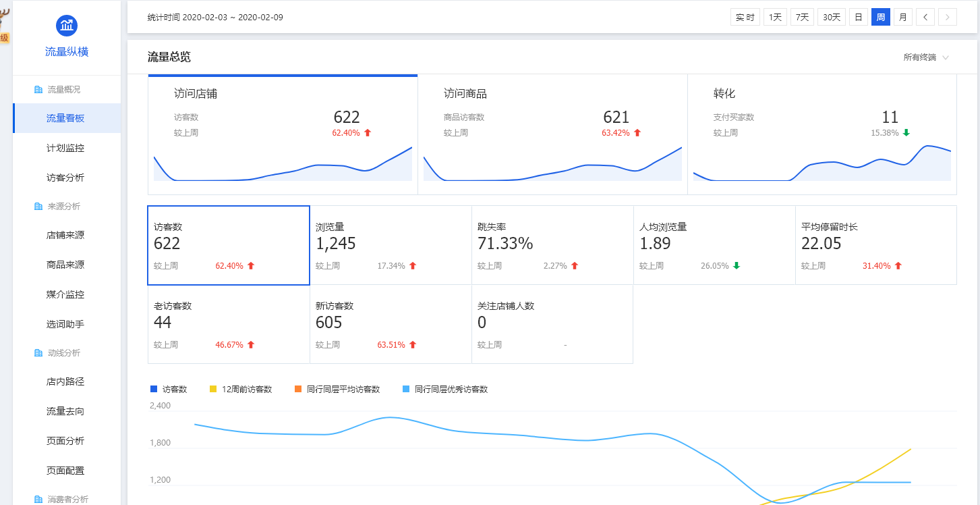Viewport: 980px width, 505px height.
Task: Click the 消费者分析 section icon
Action: (x=38, y=499)
